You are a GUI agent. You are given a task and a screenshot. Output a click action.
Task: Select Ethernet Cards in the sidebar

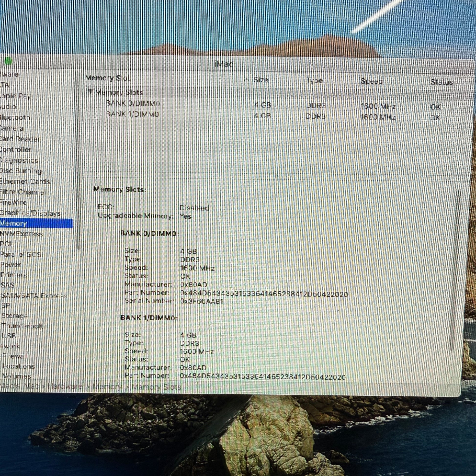[x=25, y=181]
